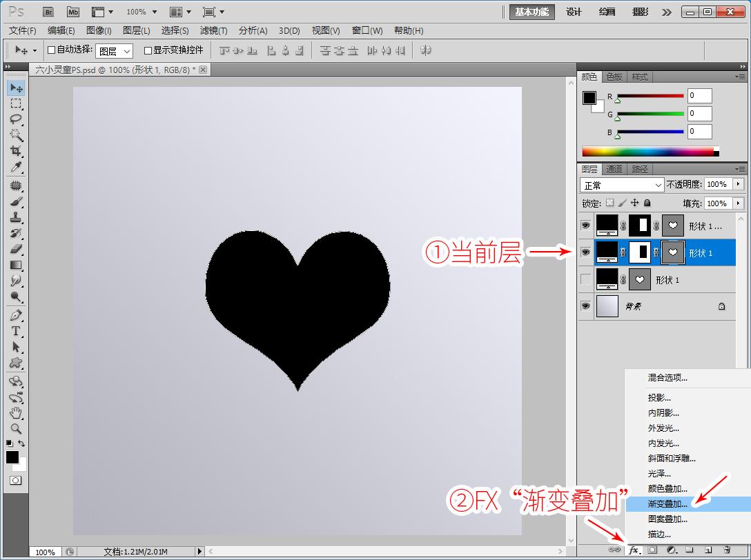Choose 渐变叠加... from the fx menu
Image resolution: width=751 pixels, height=560 pixels.
click(x=688, y=503)
